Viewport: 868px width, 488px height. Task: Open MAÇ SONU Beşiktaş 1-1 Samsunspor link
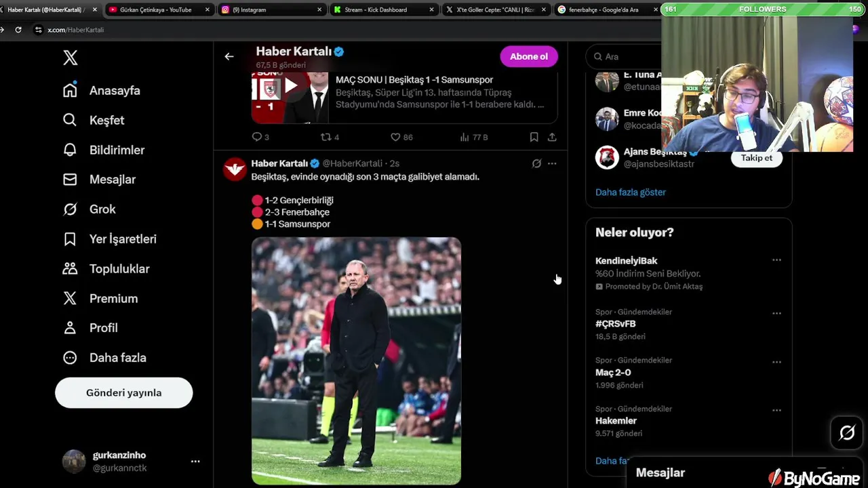tap(414, 80)
